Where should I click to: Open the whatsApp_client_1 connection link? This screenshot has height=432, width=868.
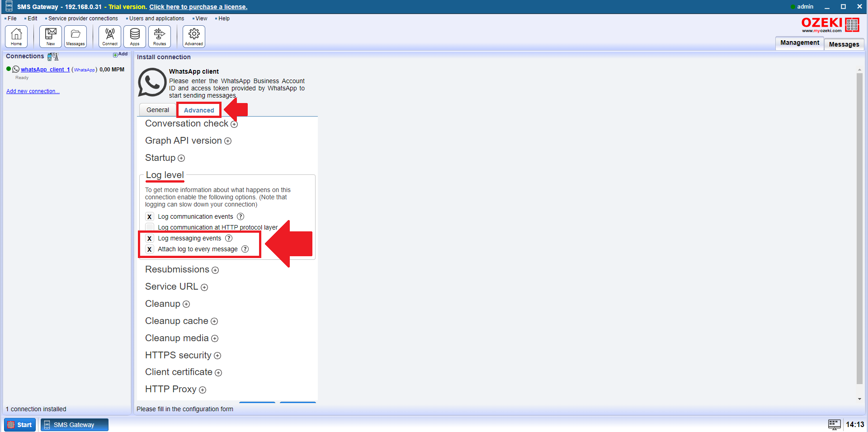tap(45, 69)
